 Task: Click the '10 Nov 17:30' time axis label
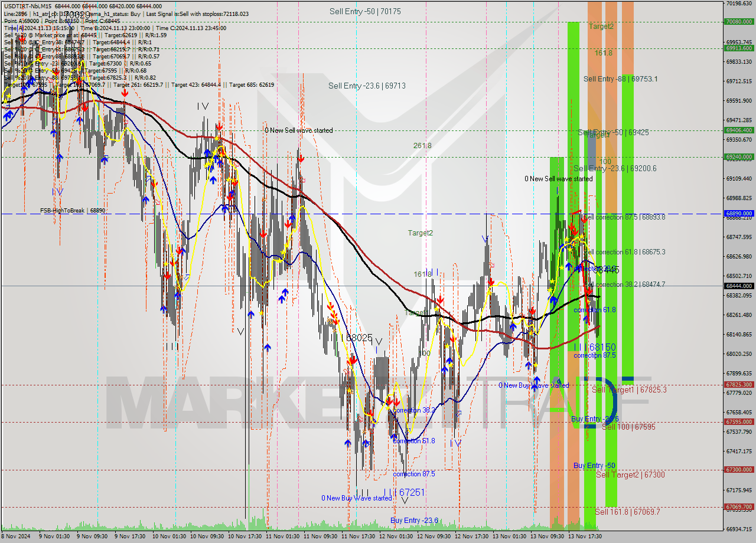click(x=245, y=537)
